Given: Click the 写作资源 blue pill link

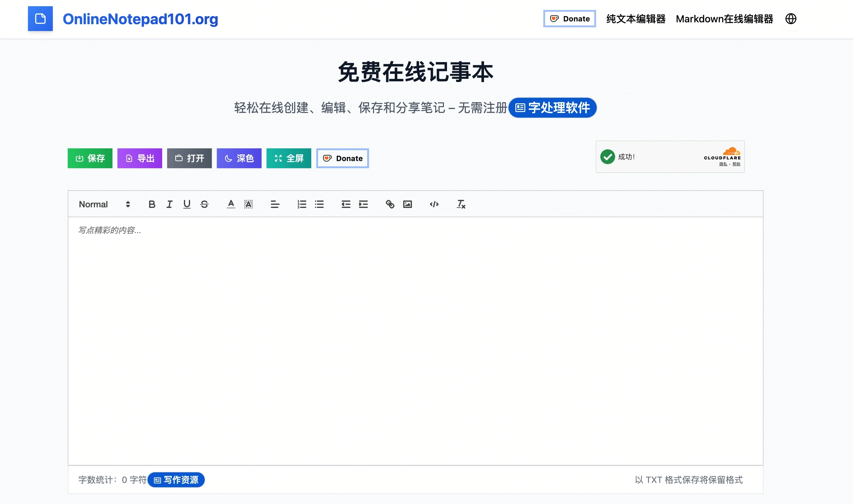Looking at the screenshot, I should pyautogui.click(x=176, y=479).
